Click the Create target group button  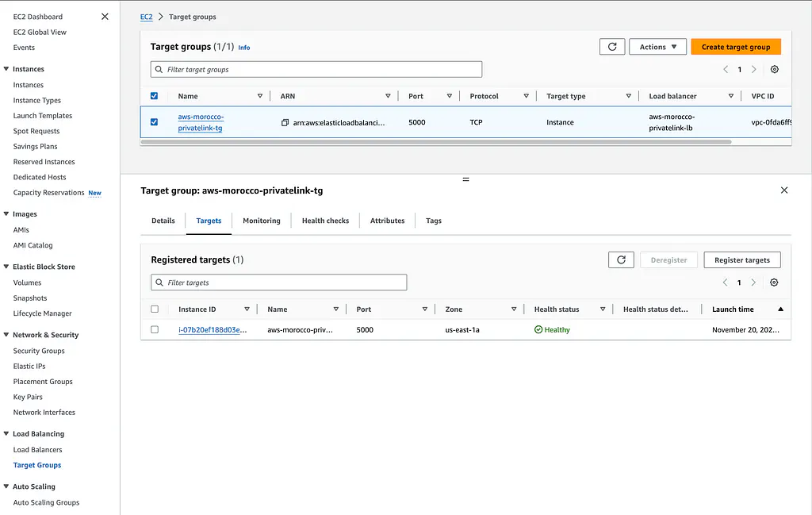[736, 47]
